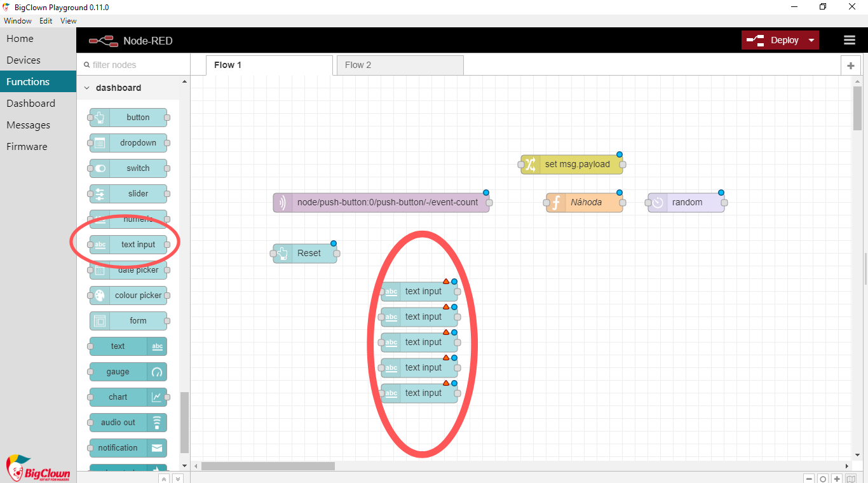Select the random node on canvas
This screenshot has height=483, width=868.
[686, 203]
